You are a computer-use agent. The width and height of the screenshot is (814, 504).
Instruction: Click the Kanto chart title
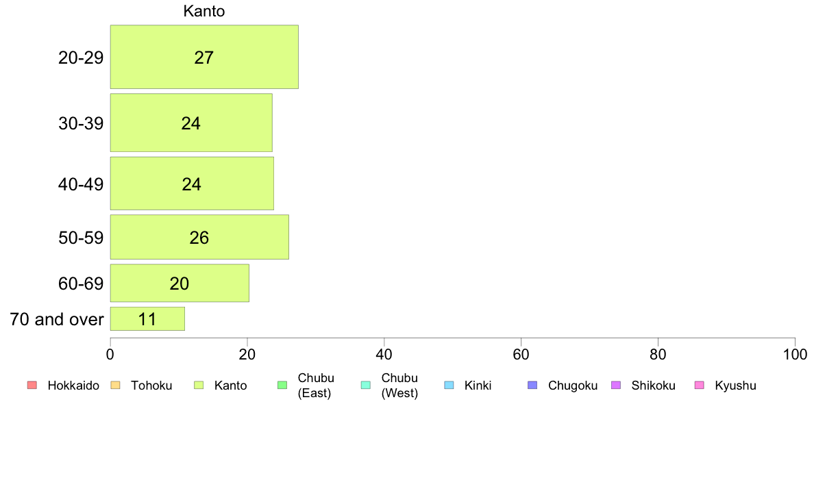point(204,11)
